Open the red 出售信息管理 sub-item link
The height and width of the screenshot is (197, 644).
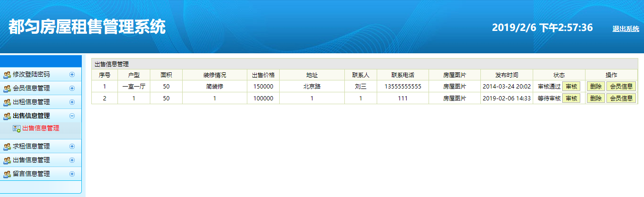(x=41, y=128)
